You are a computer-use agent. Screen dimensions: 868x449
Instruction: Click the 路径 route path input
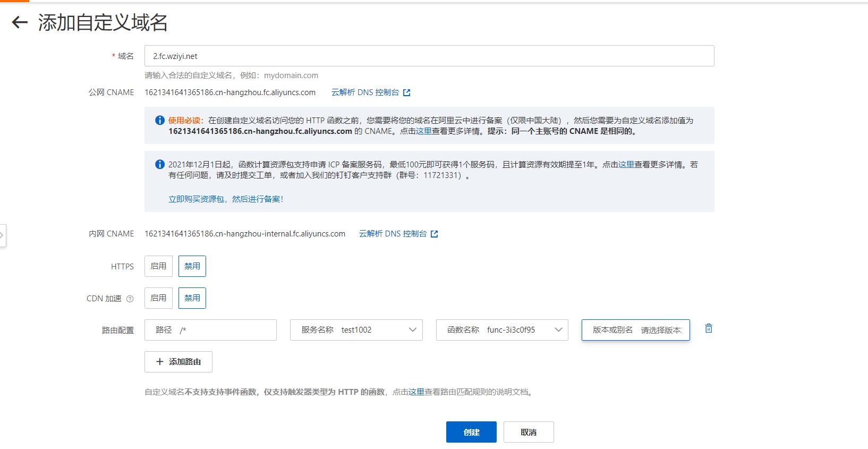click(210, 330)
